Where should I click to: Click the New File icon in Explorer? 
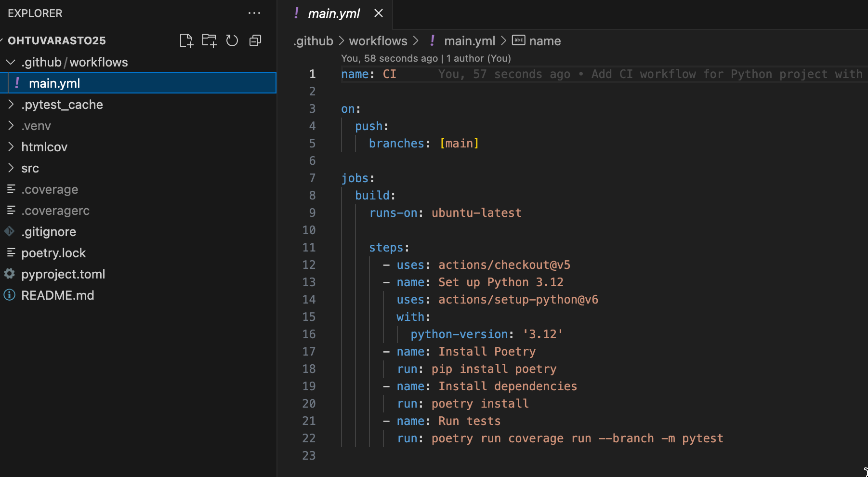point(186,40)
